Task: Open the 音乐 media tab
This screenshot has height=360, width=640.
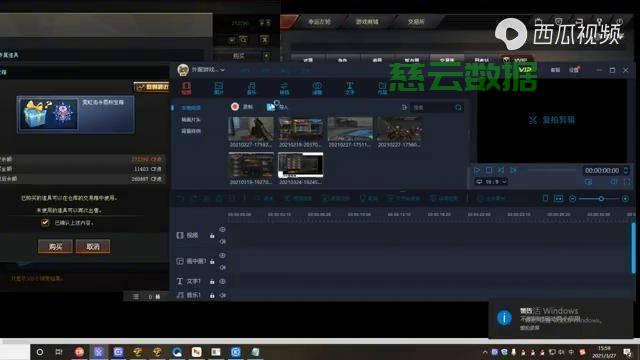Action: 251,88
